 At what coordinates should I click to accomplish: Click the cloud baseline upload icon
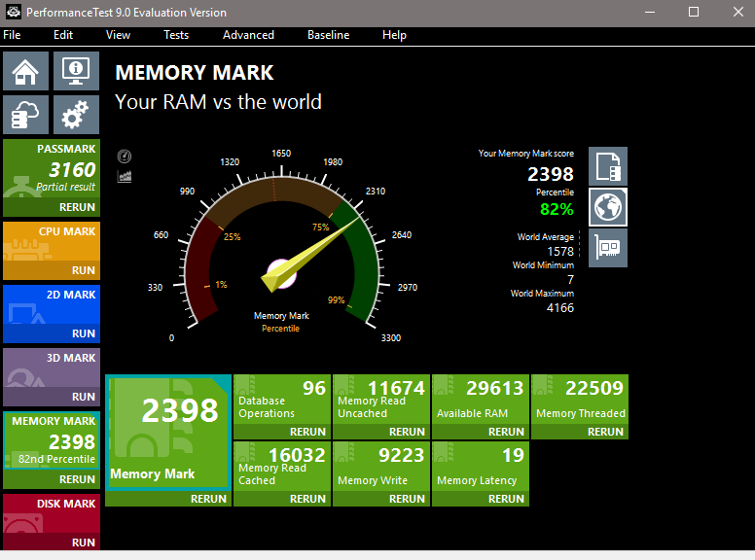click(25, 115)
